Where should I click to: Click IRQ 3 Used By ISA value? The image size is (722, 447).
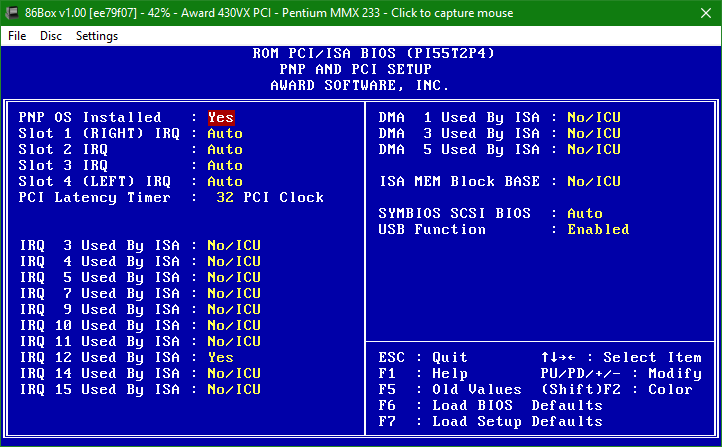[x=234, y=245]
